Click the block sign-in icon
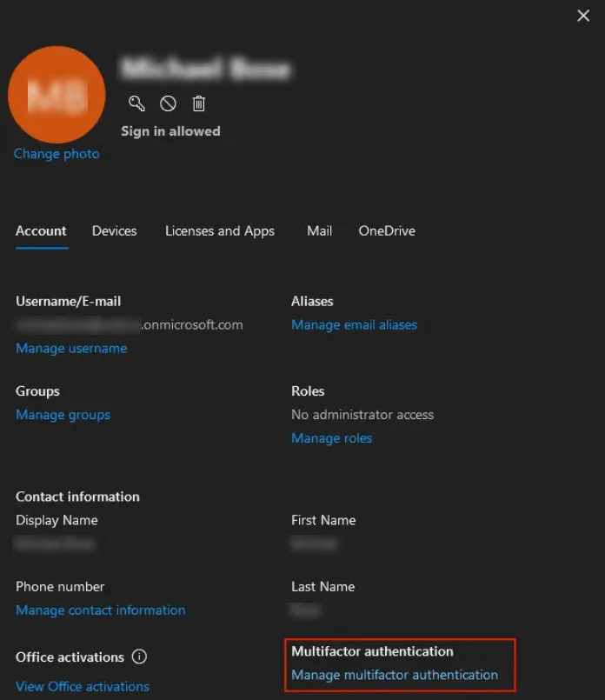Image resolution: width=605 pixels, height=700 pixels. tap(168, 103)
